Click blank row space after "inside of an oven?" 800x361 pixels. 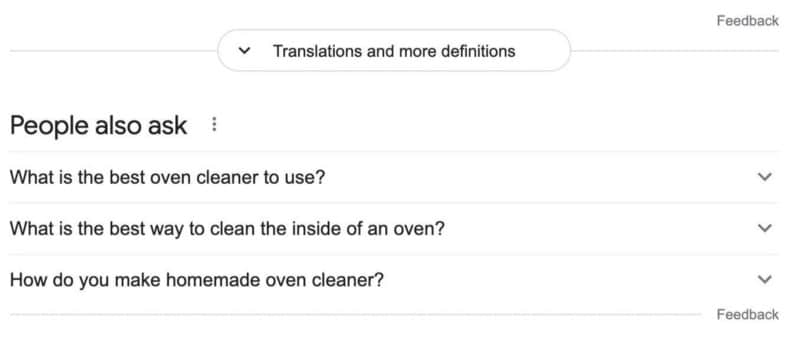601,228
